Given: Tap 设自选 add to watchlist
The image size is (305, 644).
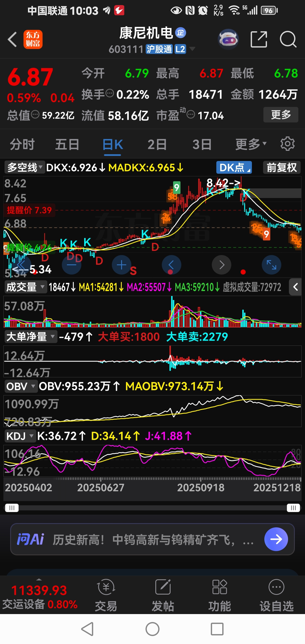Looking at the screenshot, I should [x=276, y=595].
